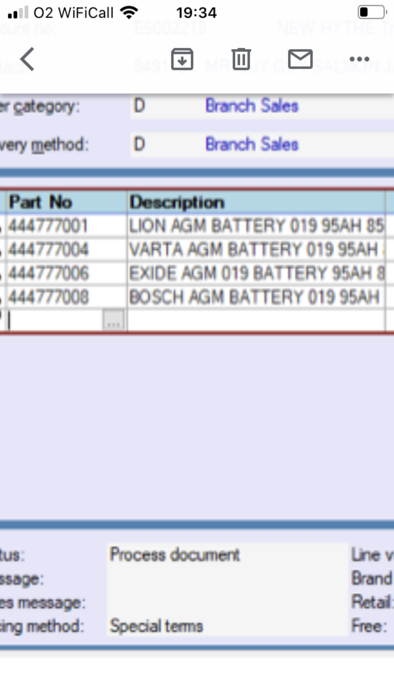Image resolution: width=394 pixels, height=699 pixels.
Task: Select the Description column header
Action: tap(256, 202)
